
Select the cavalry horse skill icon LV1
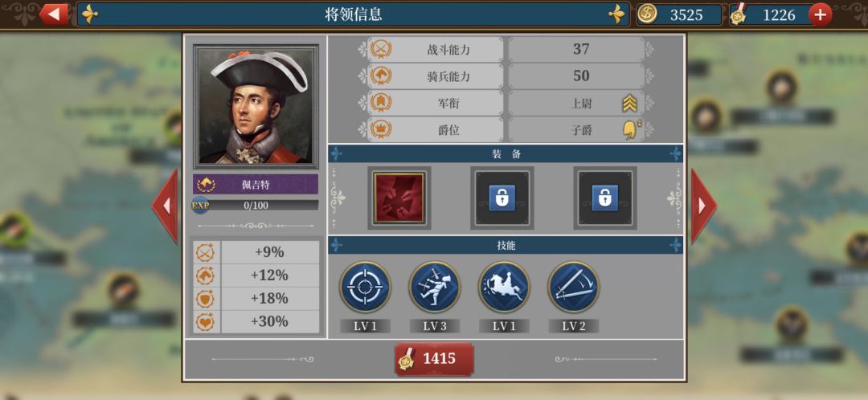coord(504,287)
